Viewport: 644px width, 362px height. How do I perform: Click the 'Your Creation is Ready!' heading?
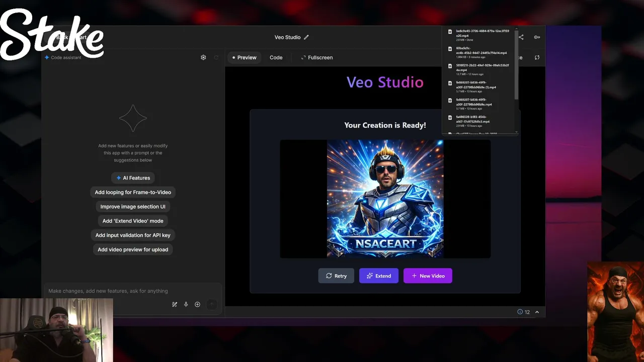tap(385, 125)
